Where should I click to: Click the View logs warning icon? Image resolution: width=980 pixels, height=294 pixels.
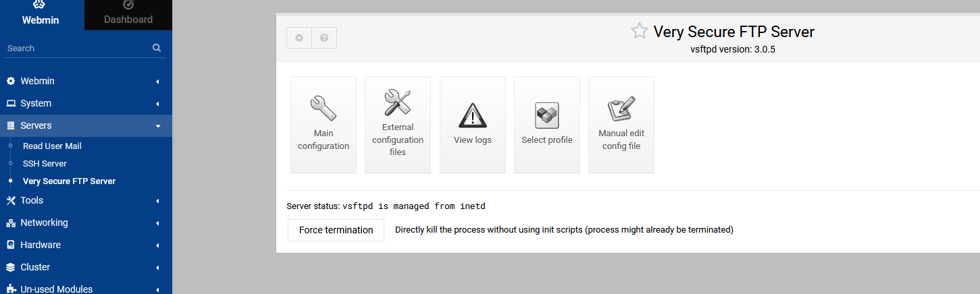pyautogui.click(x=473, y=115)
